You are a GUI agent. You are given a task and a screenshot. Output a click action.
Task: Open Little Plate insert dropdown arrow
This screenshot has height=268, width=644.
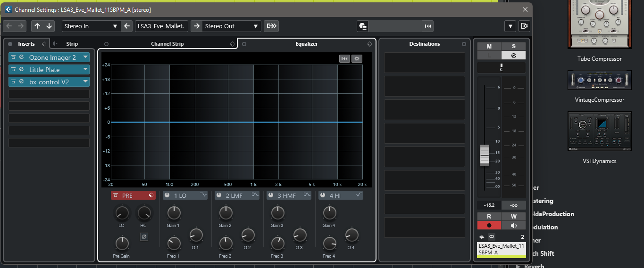85,69
